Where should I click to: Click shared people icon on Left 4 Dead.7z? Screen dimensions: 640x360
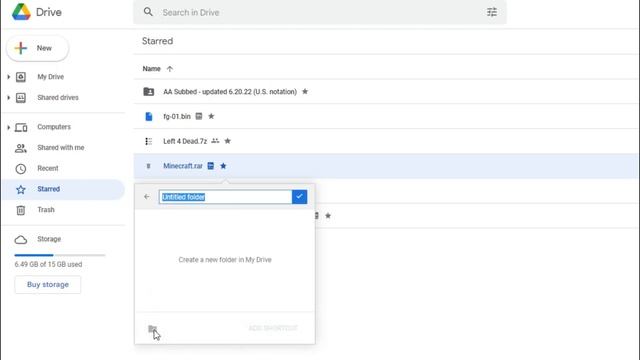coord(215,141)
